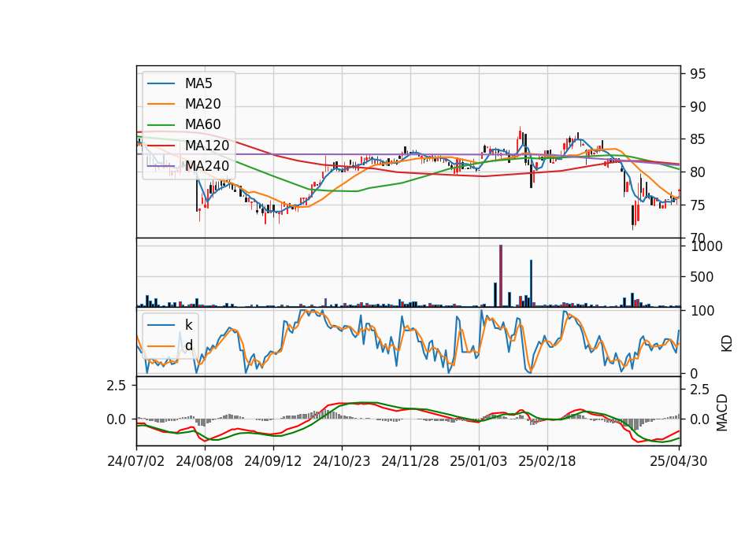Click the left MACD axis value 2.5

coord(117,386)
